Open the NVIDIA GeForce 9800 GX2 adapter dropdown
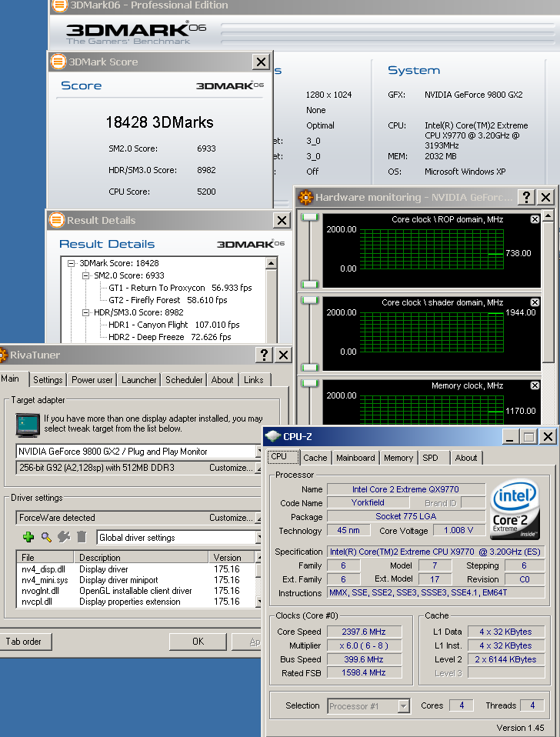This screenshot has width=560, height=737. point(258,452)
